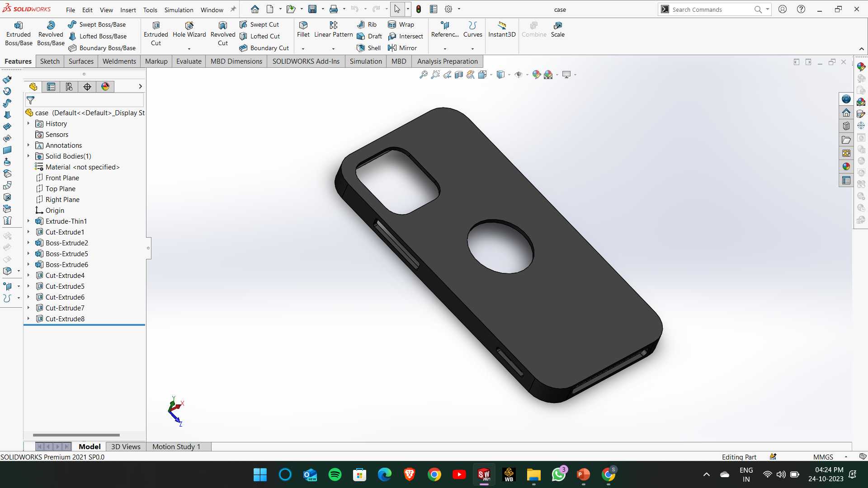Image resolution: width=868 pixels, height=488 pixels.
Task: Pin the menu bar open
Action: pos(233,9)
